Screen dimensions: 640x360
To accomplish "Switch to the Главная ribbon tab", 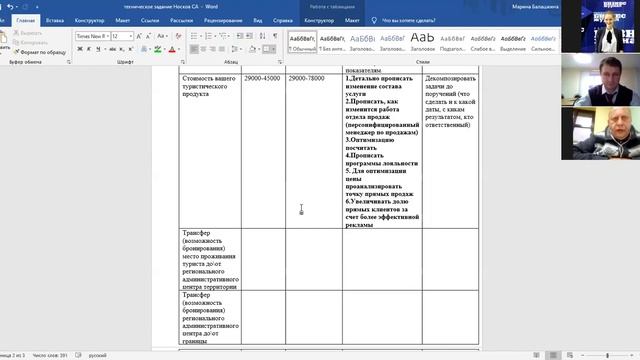I will [26, 20].
